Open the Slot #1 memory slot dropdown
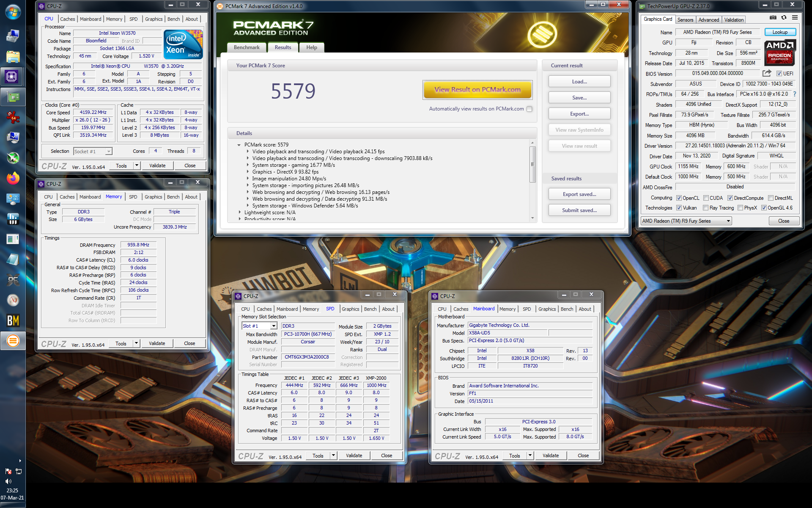The image size is (812, 508). click(x=274, y=326)
